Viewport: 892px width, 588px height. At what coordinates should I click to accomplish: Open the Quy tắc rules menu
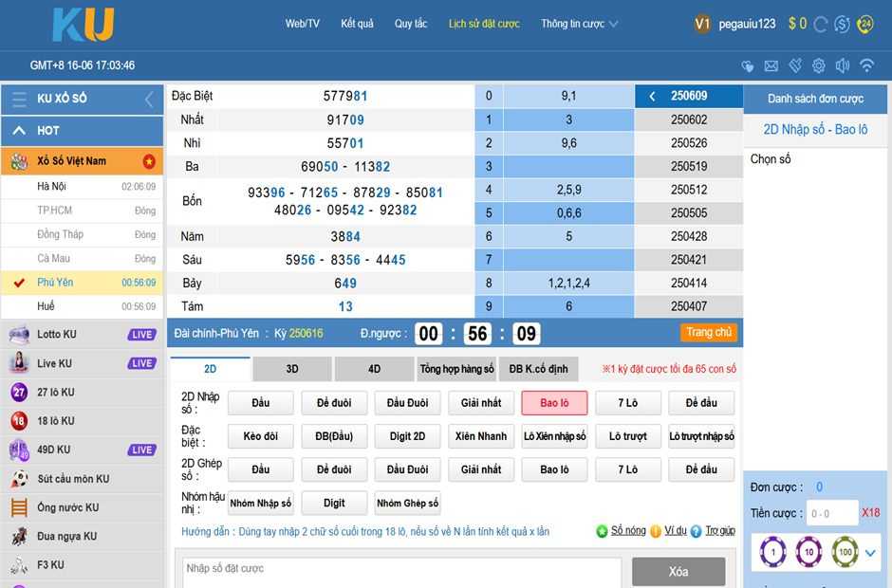(x=411, y=24)
